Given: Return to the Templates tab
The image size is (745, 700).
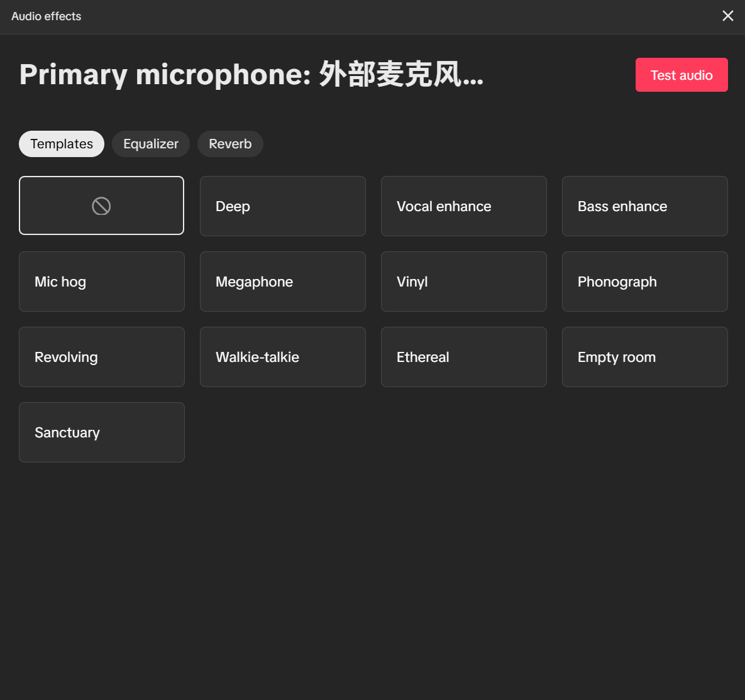Looking at the screenshot, I should 61,143.
